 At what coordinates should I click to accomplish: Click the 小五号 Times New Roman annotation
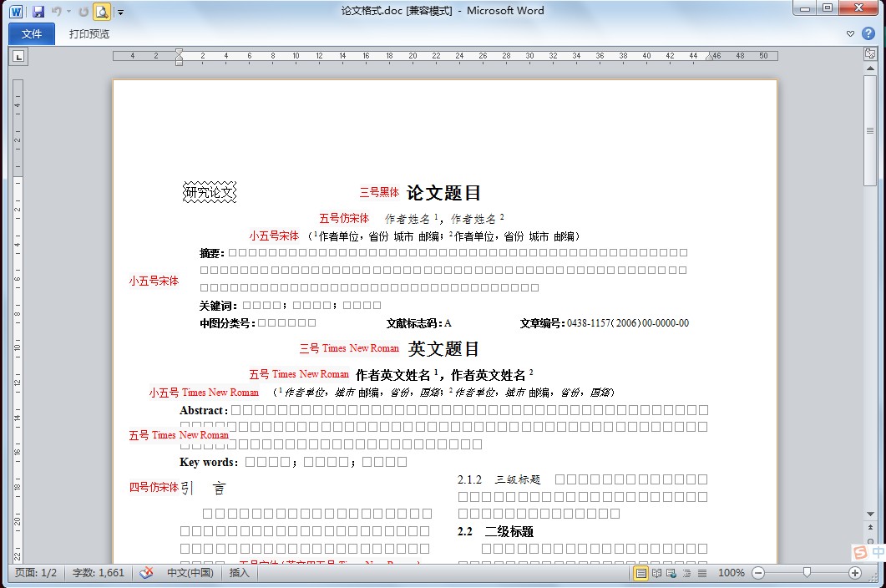(204, 393)
